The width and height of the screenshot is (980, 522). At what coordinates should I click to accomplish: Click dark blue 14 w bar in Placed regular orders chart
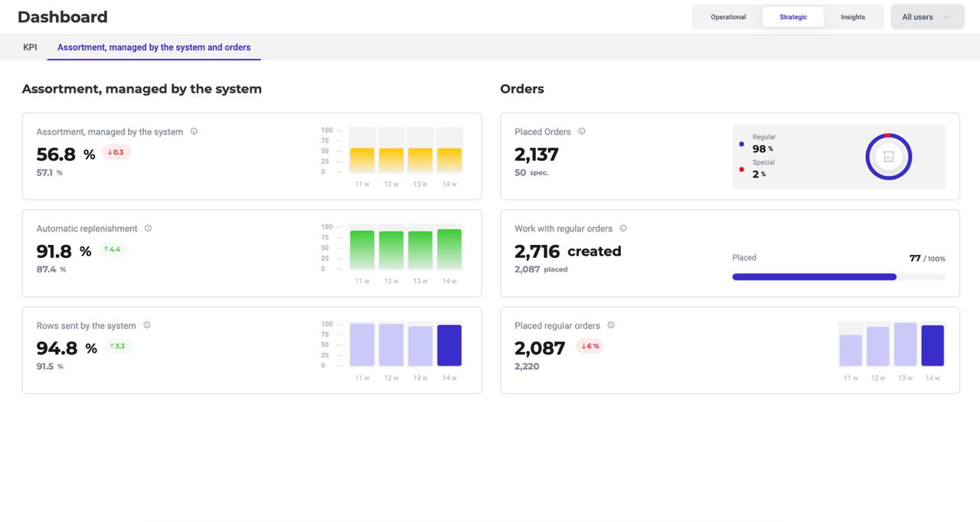[x=933, y=345]
